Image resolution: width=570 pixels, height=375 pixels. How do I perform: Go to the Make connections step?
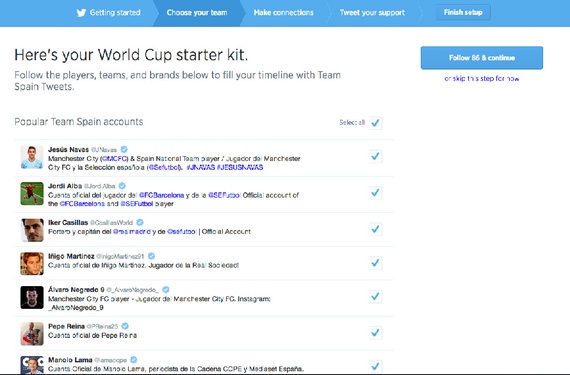(283, 13)
